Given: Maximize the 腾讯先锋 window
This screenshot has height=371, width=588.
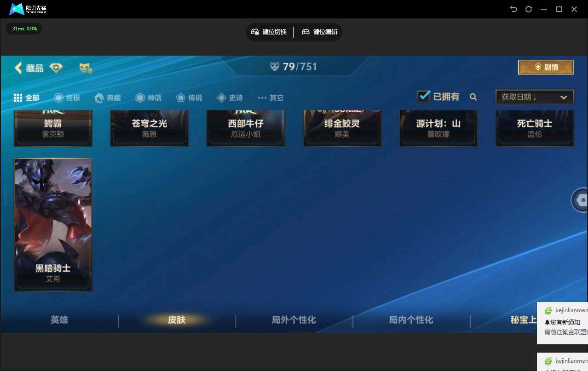Looking at the screenshot, I should 559,9.
